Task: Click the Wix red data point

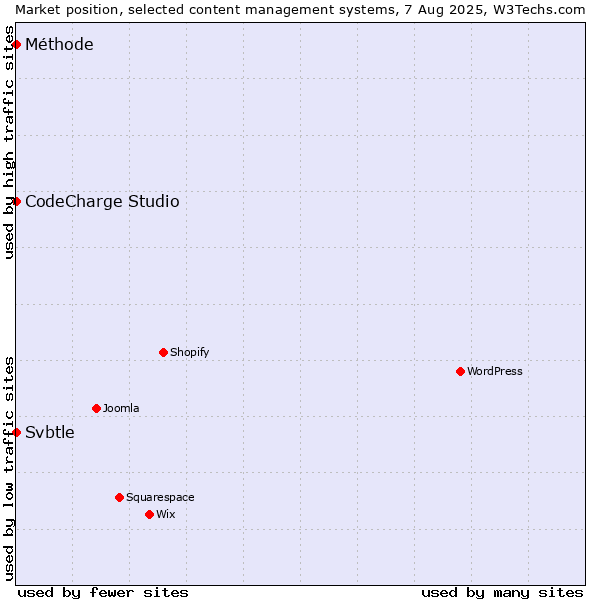Action: tap(150, 515)
